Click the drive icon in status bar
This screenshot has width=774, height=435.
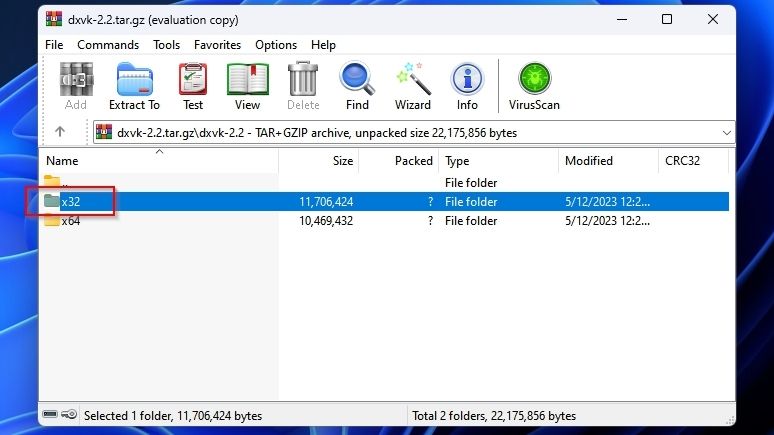(50, 414)
